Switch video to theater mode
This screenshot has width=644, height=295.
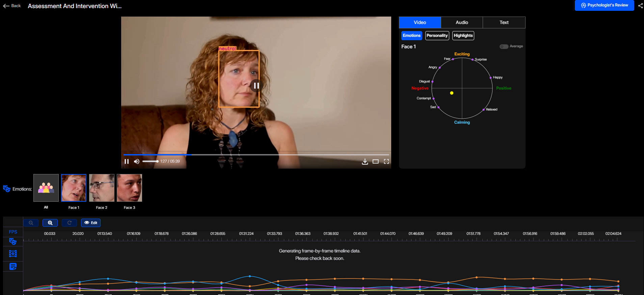[x=375, y=162]
